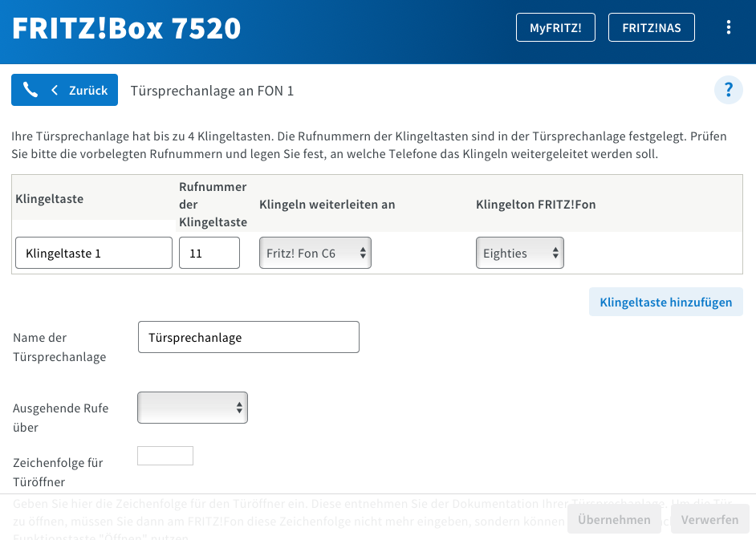The width and height of the screenshot is (756, 540).
Task: Add another bell button via Klingeltaste hinzufügen
Action: (x=665, y=302)
